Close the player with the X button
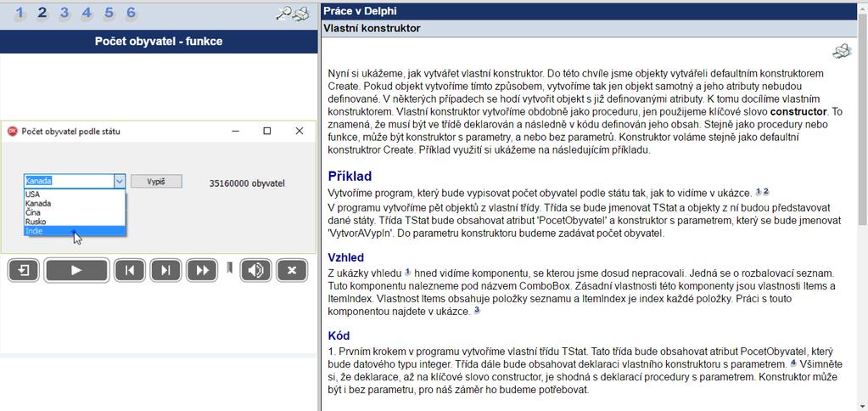The image size is (868, 411). tap(292, 270)
